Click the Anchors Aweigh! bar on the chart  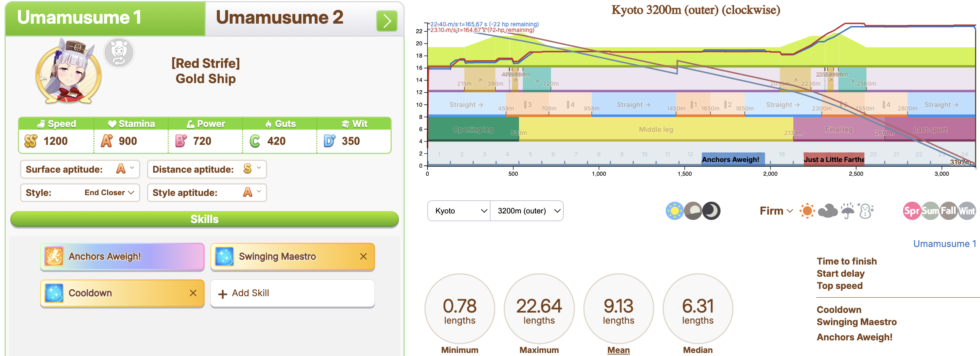733,159
